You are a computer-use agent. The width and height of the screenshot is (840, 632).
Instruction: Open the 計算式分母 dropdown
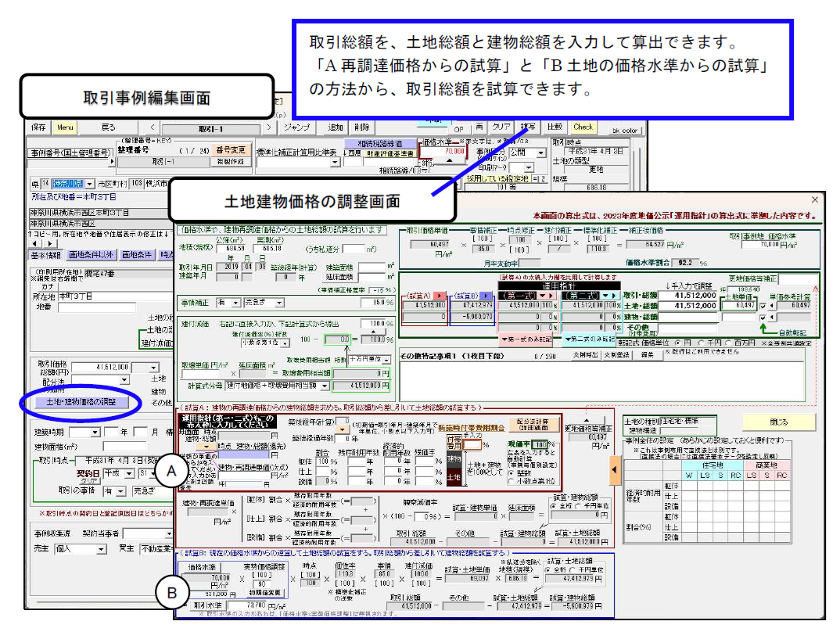324,386
